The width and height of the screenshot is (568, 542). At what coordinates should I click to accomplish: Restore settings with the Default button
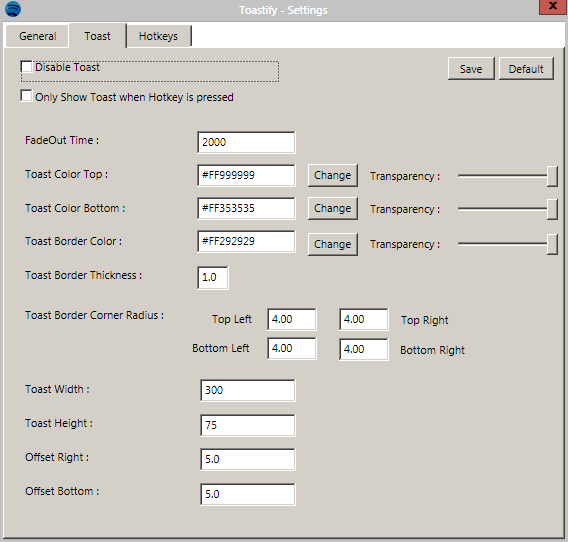click(526, 68)
